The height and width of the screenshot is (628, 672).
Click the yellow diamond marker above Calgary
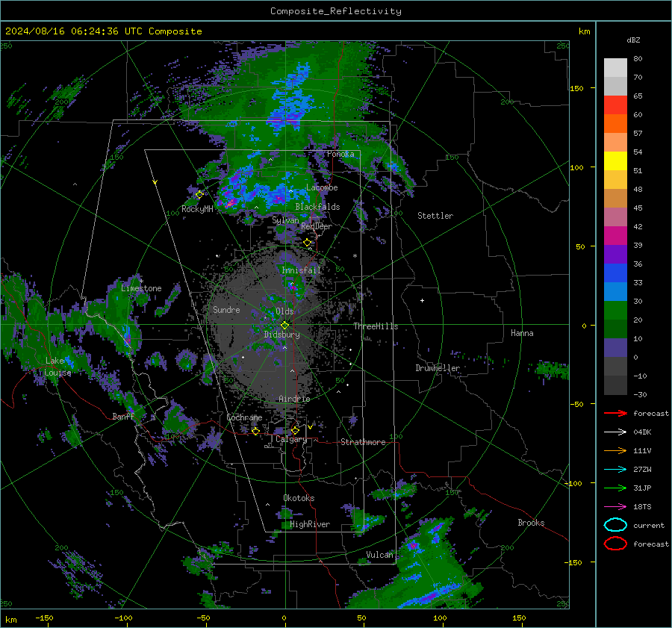[295, 430]
